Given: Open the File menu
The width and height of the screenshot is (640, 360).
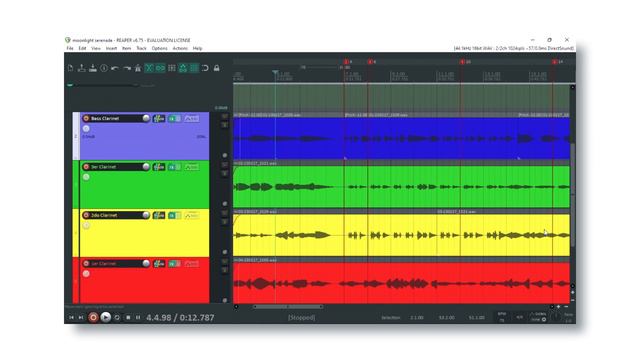Looking at the screenshot, I should pyautogui.click(x=70, y=48).
